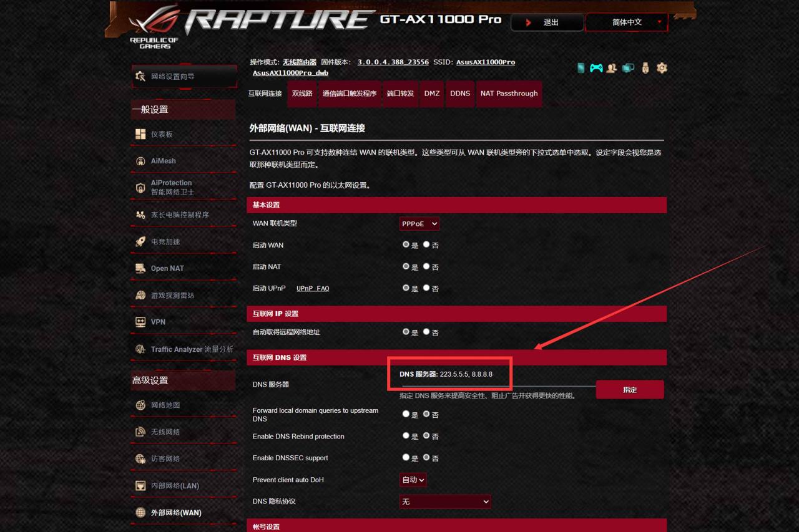
Task: Click the ROG Republic of Gamers logo
Action: (x=155, y=27)
